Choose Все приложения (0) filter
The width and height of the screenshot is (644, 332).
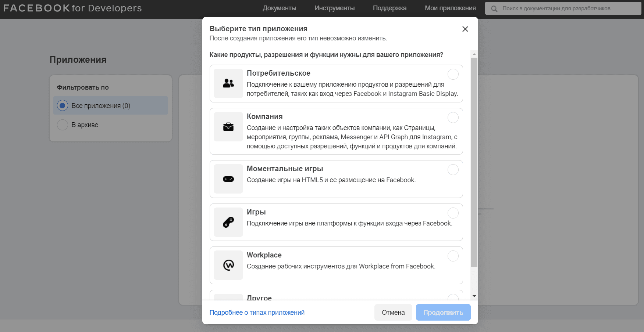pyautogui.click(x=111, y=105)
